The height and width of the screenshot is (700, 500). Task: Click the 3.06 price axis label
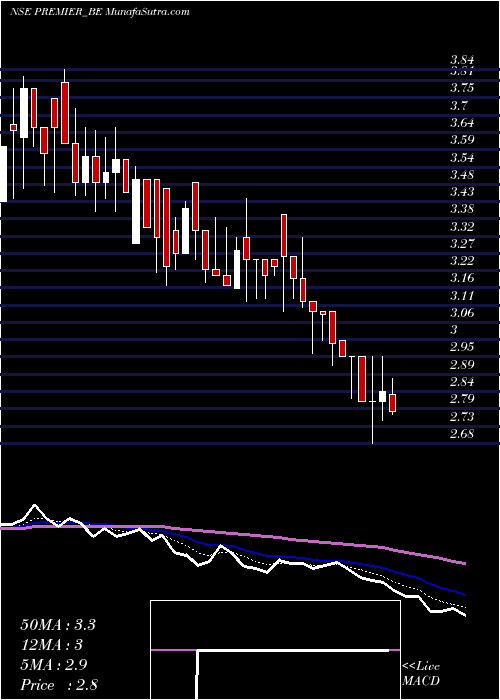[x=462, y=312]
